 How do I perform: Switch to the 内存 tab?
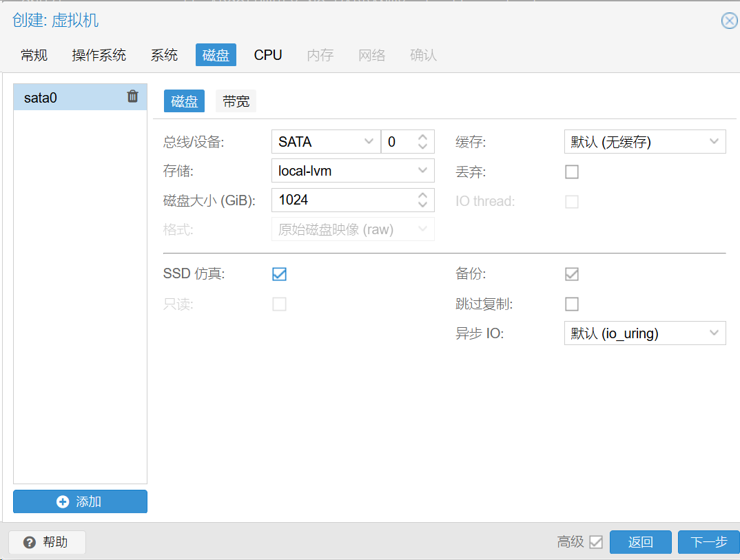point(320,55)
